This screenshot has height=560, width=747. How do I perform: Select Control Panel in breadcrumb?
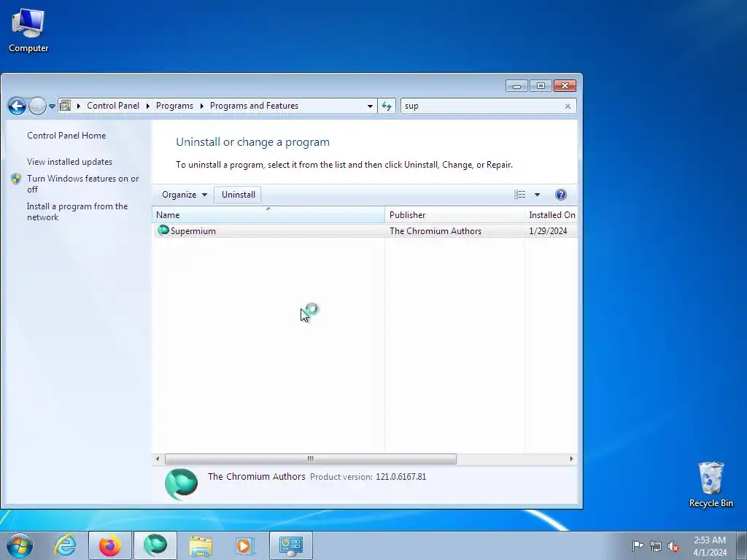coord(113,106)
